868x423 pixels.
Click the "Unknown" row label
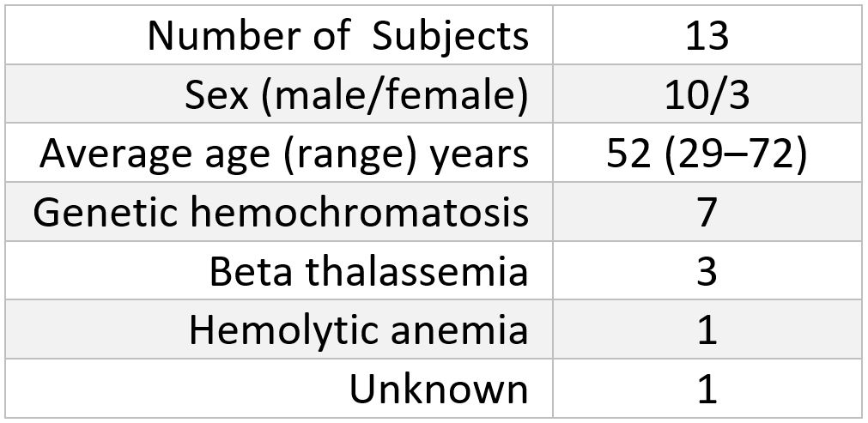pyautogui.click(x=438, y=389)
